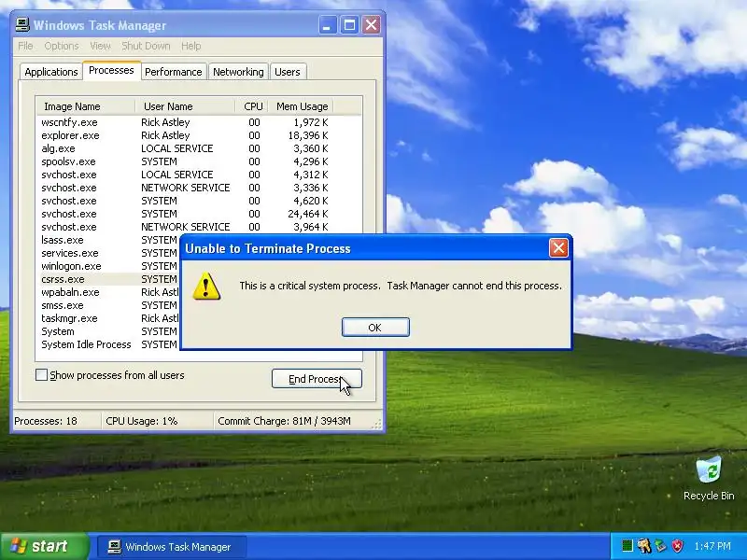This screenshot has height=560, width=747.
Task: Switch to the Applications tab
Action: 51,72
